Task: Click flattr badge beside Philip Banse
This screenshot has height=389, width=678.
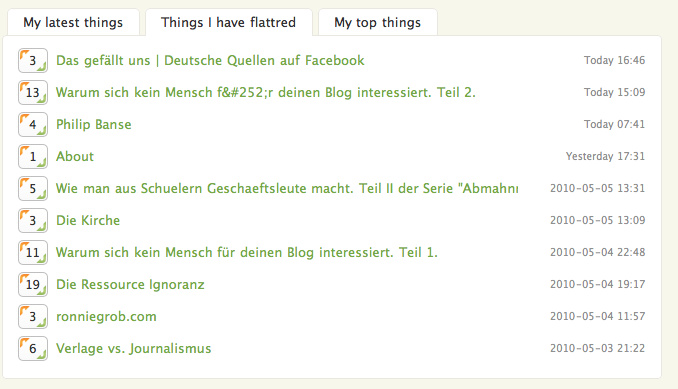Action: tap(33, 124)
